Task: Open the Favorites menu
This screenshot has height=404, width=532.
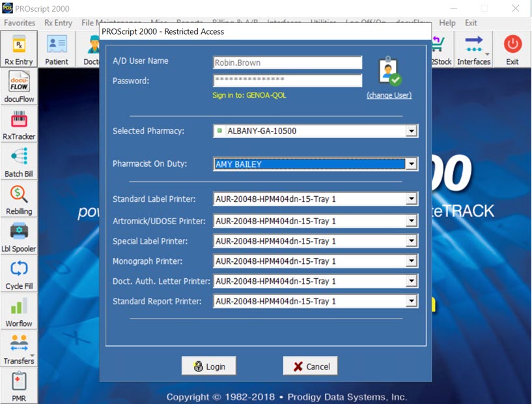Action: (20, 23)
